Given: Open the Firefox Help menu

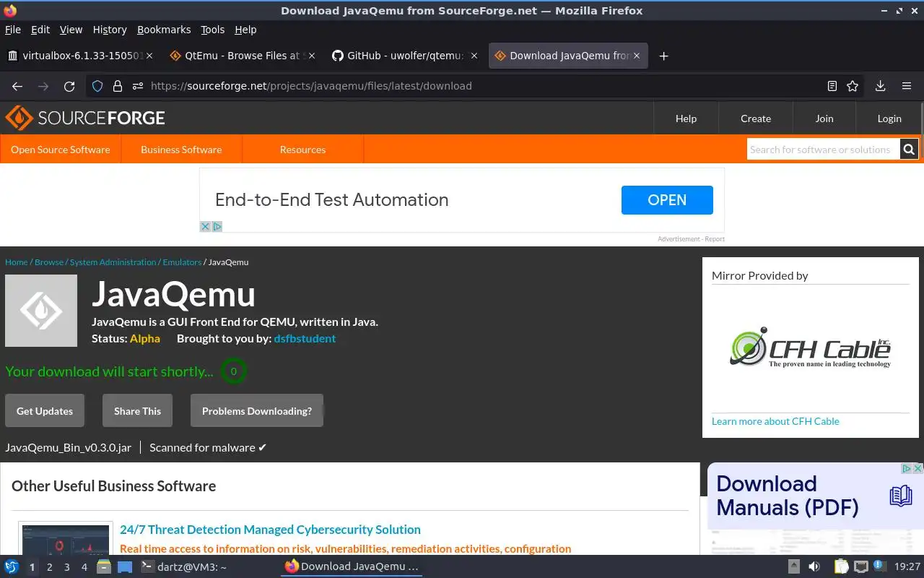Looking at the screenshot, I should click(x=245, y=30).
